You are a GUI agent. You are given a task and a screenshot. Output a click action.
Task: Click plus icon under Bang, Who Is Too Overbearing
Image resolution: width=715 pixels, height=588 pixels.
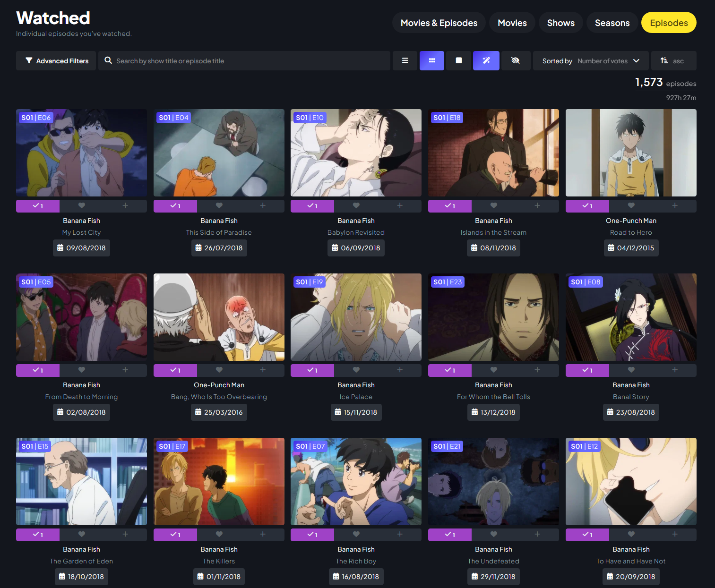click(263, 370)
